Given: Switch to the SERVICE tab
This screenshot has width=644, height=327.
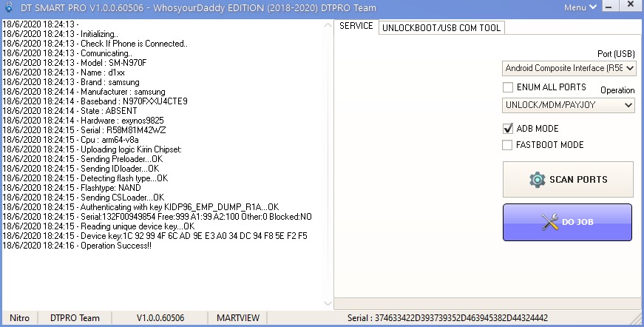Looking at the screenshot, I should (356, 26).
